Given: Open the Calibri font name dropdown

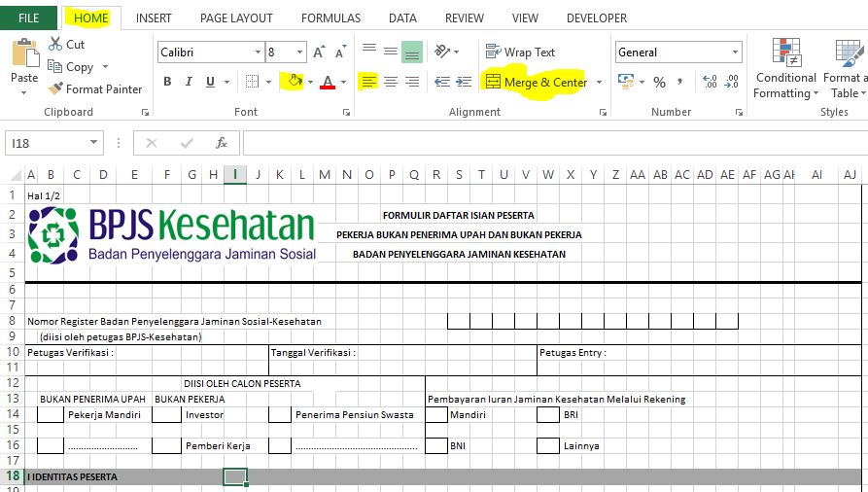Looking at the screenshot, I should (x=258, y=53).
